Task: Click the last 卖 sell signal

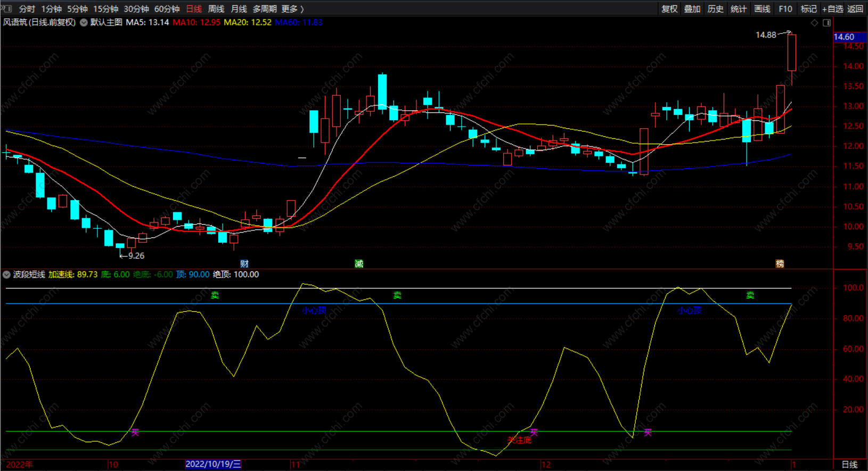Action: click(750, 295)
